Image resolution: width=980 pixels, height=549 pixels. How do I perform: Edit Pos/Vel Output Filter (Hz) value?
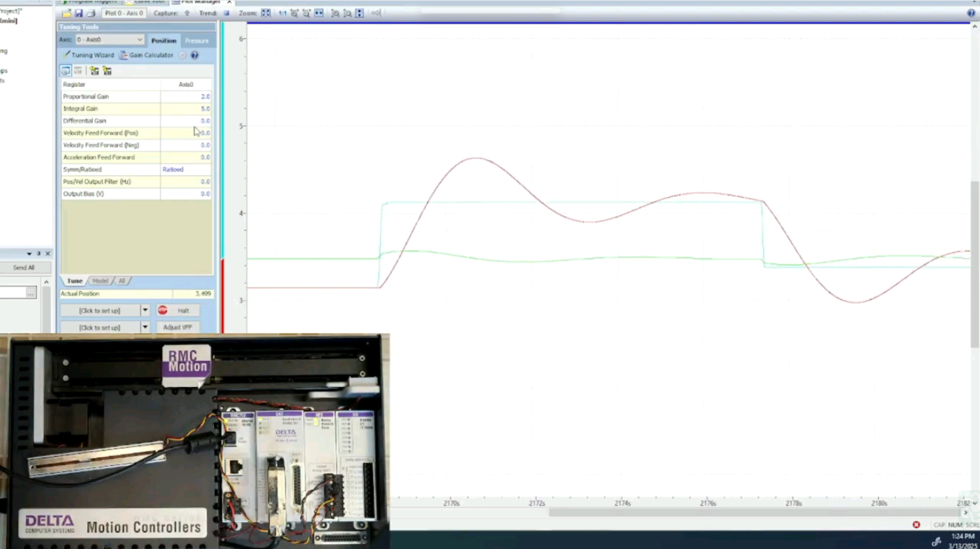click(187, 182)
